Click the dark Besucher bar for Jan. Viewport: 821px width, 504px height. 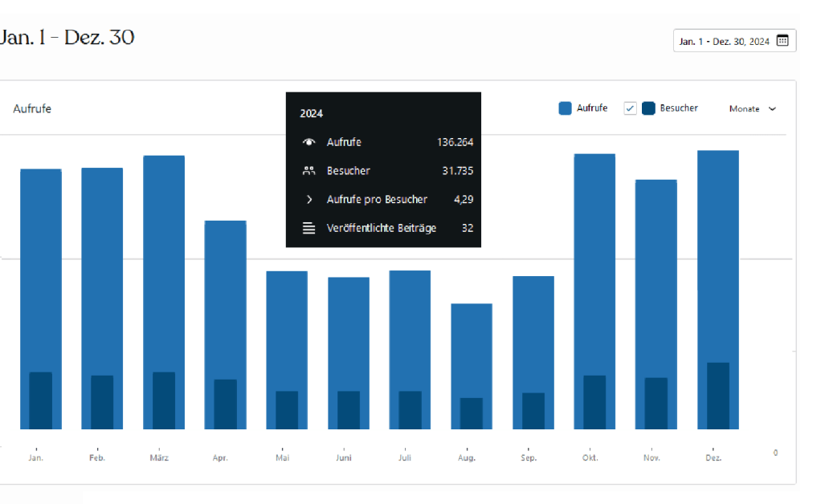point(41,400)
